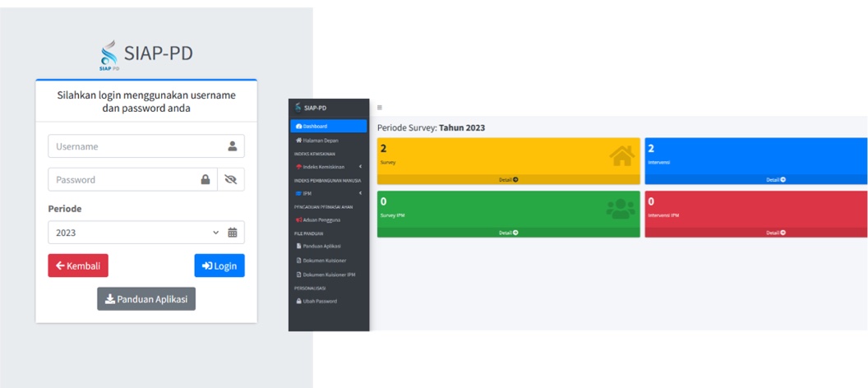
Task: Click the "Tahun 2023" period text
Action: tap(462, 128)
